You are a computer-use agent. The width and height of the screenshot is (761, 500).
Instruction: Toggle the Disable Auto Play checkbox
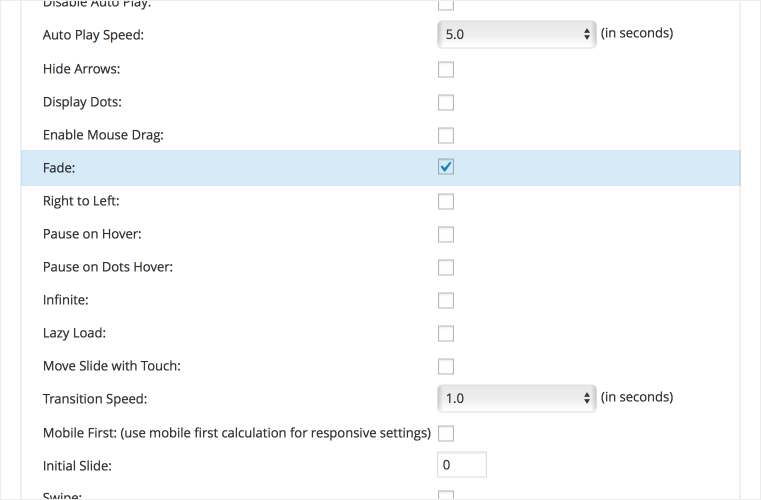click(446, 5)
